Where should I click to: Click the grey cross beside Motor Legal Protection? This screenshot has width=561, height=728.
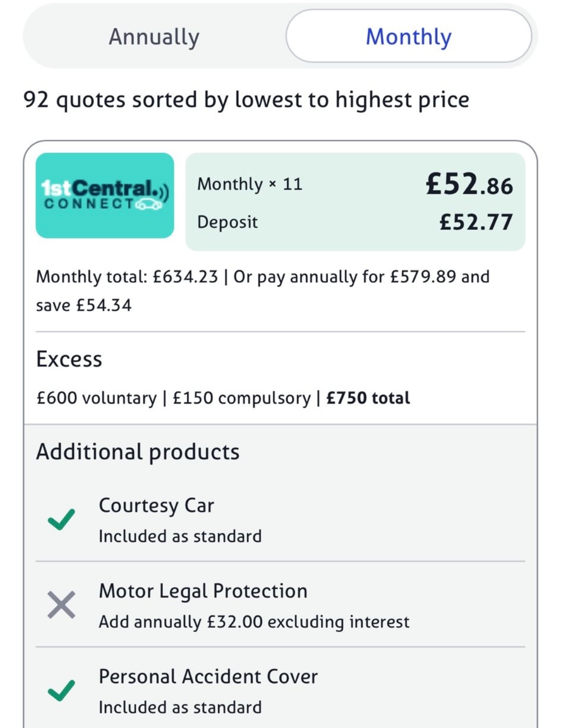pos(61,605)
